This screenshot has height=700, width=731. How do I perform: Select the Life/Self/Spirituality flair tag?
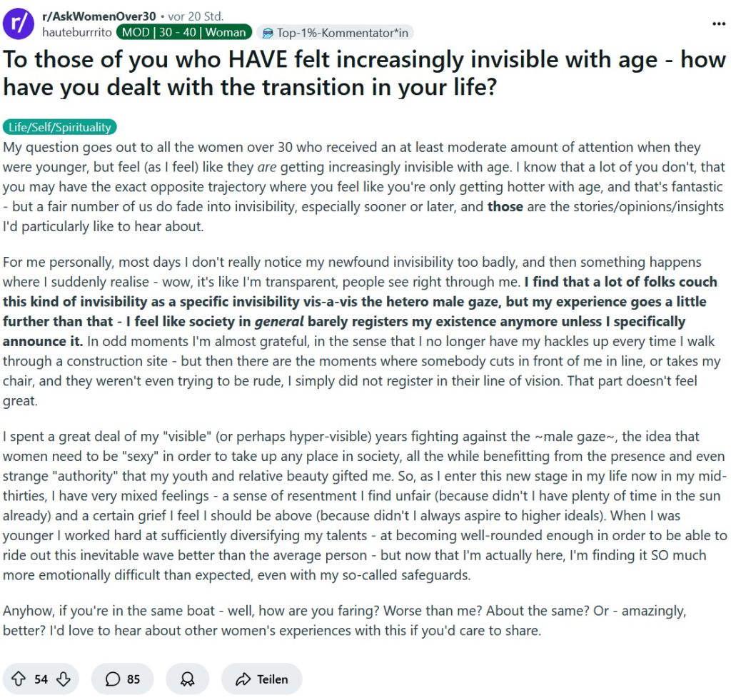pyautogui.click(x=60, y=127)
